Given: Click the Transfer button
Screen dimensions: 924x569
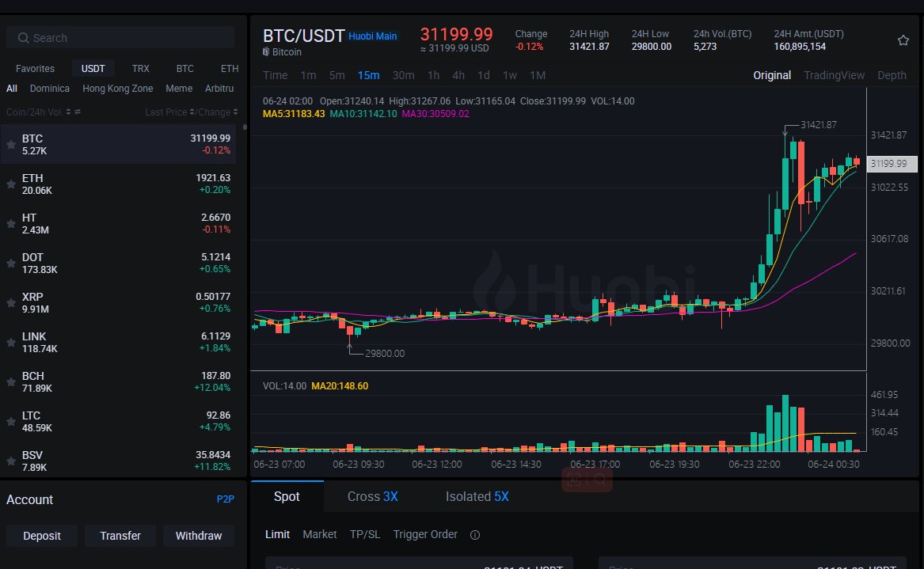Looking at the screenshot, I should pyautogui.click(x=120, y=536).
